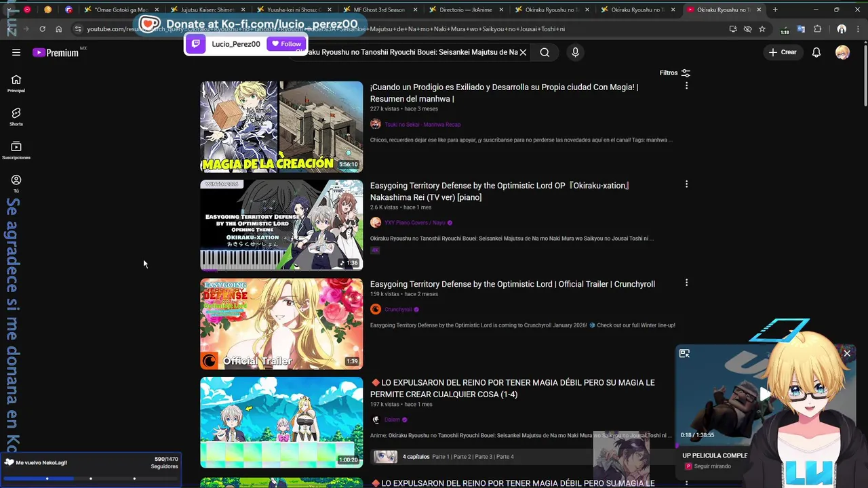Open the Daiem channel avatar
The image size is (868, 488).
(376, 420)
